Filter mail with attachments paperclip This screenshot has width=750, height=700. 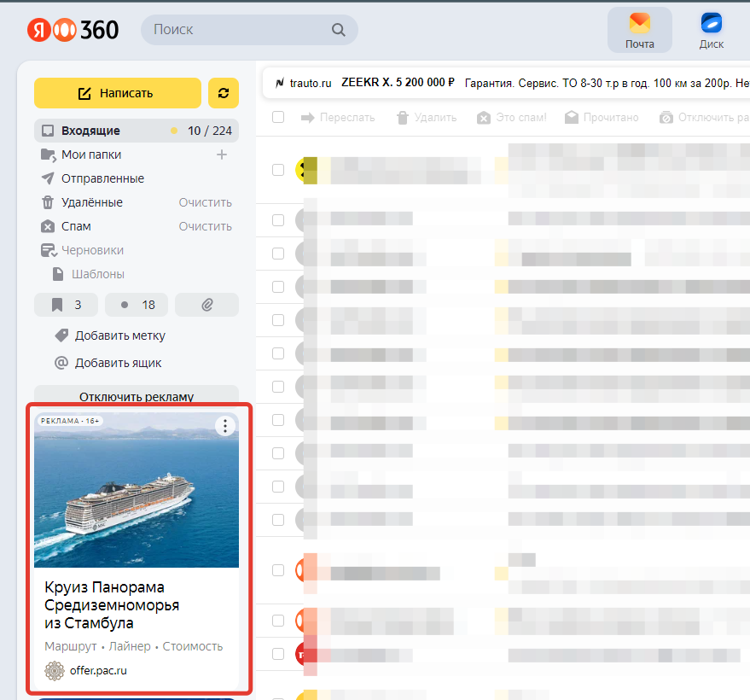click(206, 305)
